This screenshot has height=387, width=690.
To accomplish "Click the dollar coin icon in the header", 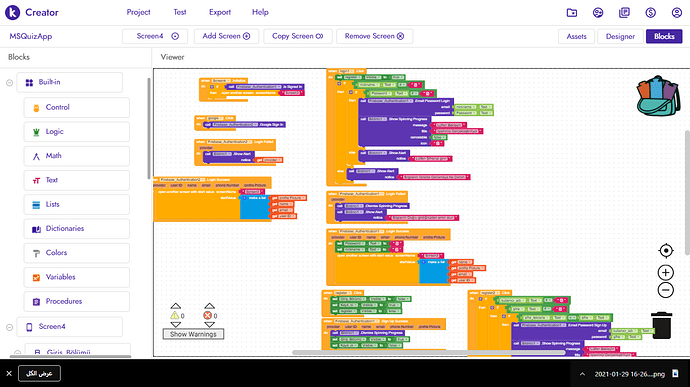I will tap(650, 12).
